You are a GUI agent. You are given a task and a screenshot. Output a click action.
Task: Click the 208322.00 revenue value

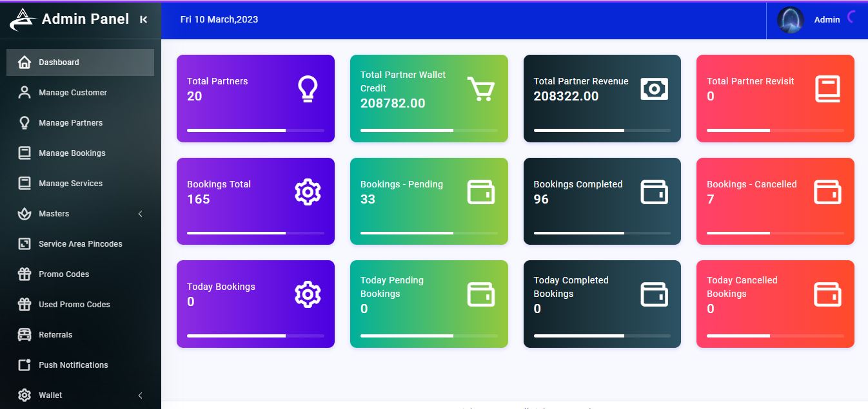tap(566, 96)
